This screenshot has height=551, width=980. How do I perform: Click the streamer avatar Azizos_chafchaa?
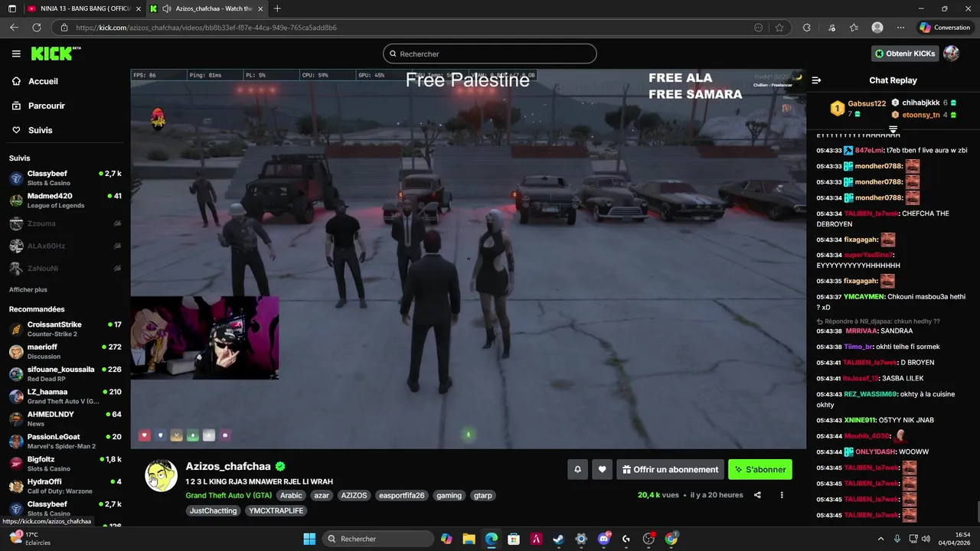click(161, 476)
